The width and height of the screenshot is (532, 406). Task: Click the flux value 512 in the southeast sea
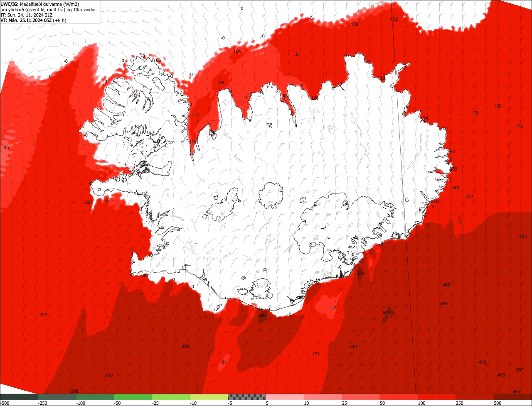[x=387, y=313]
